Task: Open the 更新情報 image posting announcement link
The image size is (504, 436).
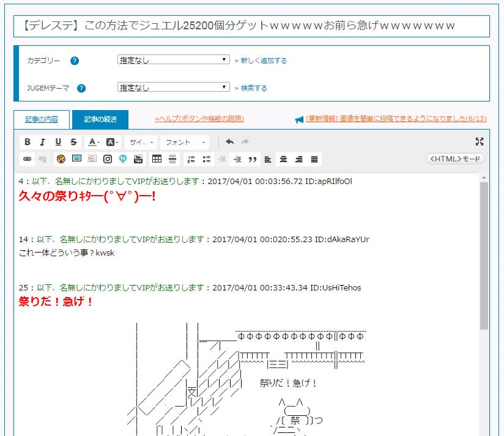Action: point(396,119)
